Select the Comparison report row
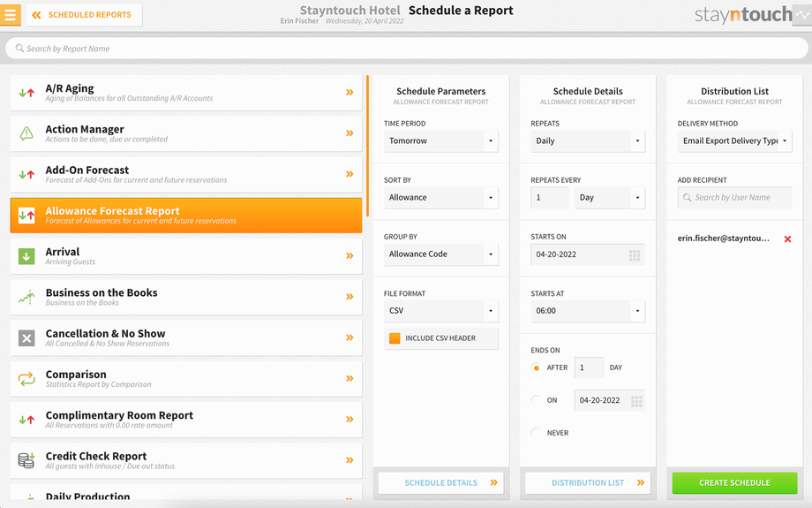Viewport: 812px width, 508px height. pyautogui.click(x=186, y=379)
